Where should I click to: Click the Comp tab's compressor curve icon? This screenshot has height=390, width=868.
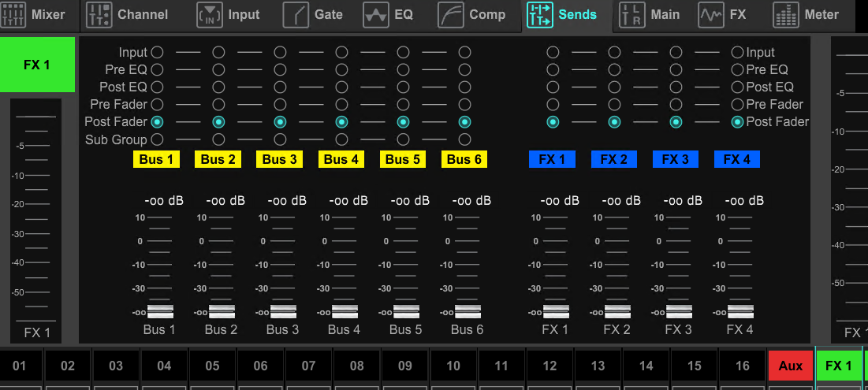tap(451, 15)
